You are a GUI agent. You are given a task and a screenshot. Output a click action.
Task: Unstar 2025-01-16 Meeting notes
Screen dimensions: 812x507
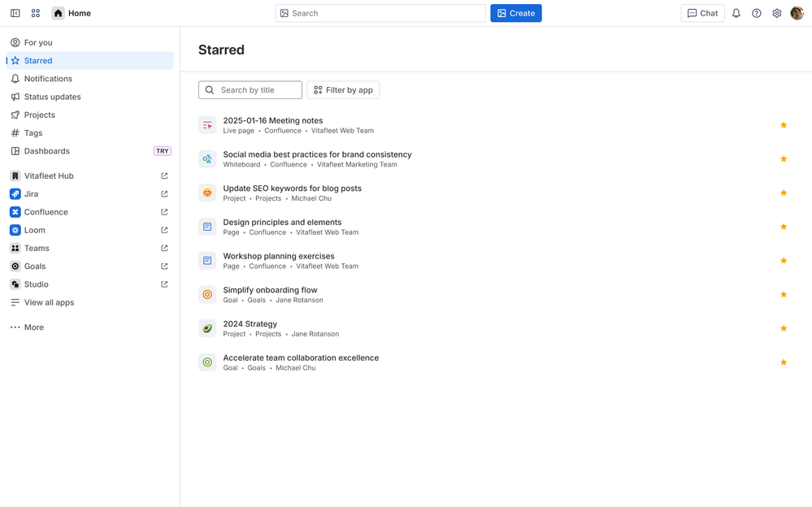(x=784, y=125)
